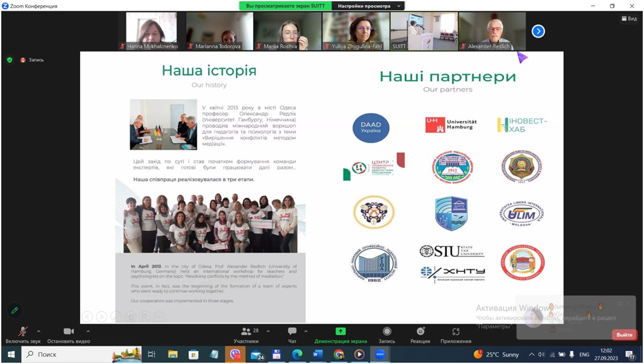Click the ХНТУ logo
644x364 pixels.
click(x=453, y=273)
